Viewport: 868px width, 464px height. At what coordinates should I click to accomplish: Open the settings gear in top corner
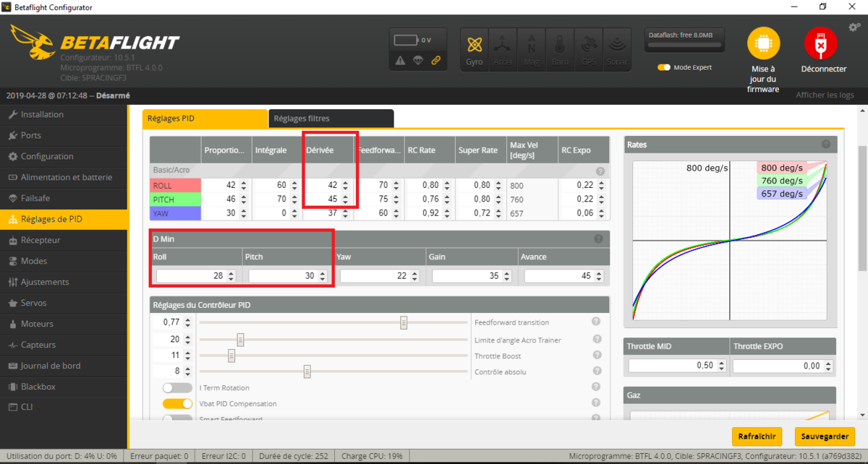tap(854, 27)
